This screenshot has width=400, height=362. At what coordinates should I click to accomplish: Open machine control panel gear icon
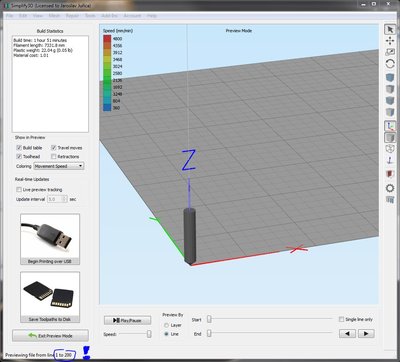click(x=390, y=188)
